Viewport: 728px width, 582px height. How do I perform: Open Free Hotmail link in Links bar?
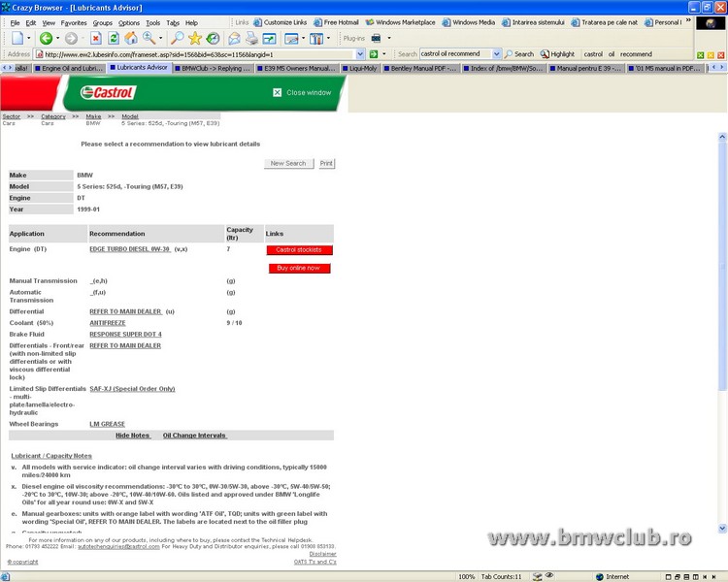point(336,22)
